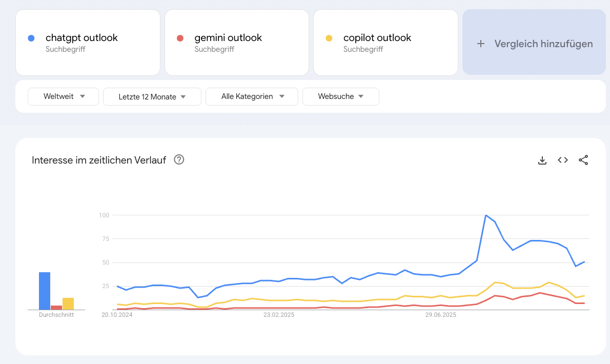Expand the Weltweit region dropdown

63,96
